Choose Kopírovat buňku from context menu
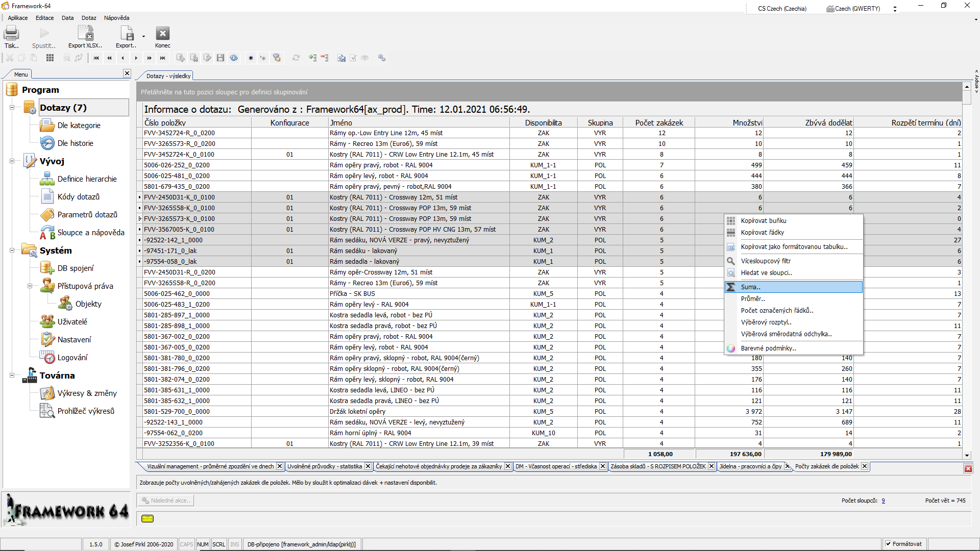 794,221
